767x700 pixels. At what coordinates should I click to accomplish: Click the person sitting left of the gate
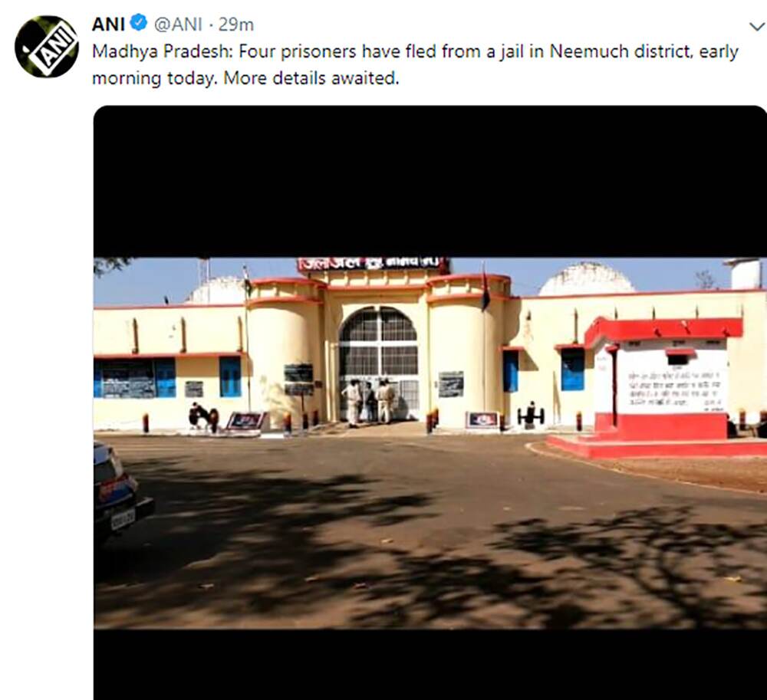click(x=198, y=416)
